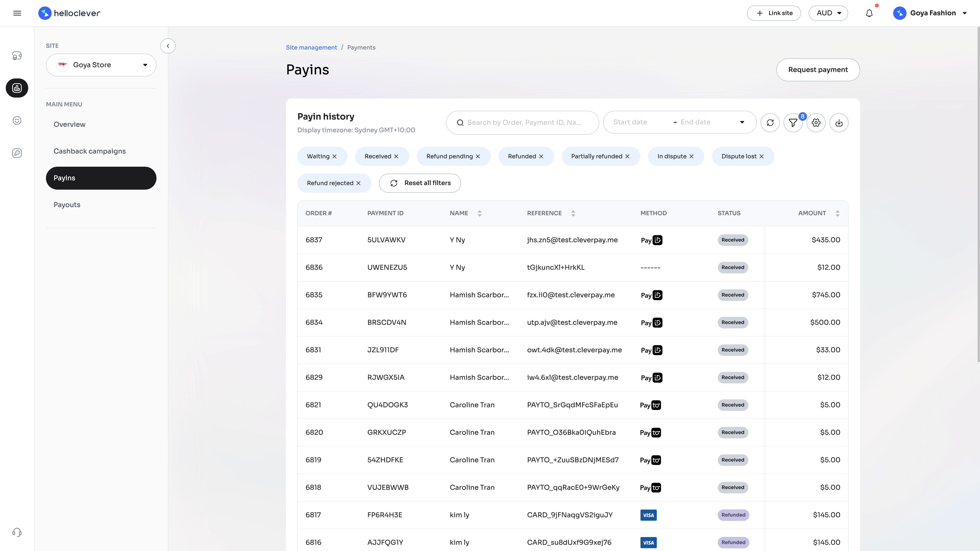Remove the Refund pending filter chip

click(x=478, y=157)
